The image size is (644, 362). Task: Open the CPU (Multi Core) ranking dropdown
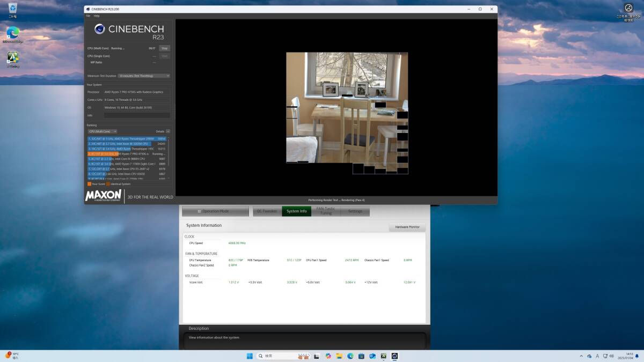[x=103, y=131]
